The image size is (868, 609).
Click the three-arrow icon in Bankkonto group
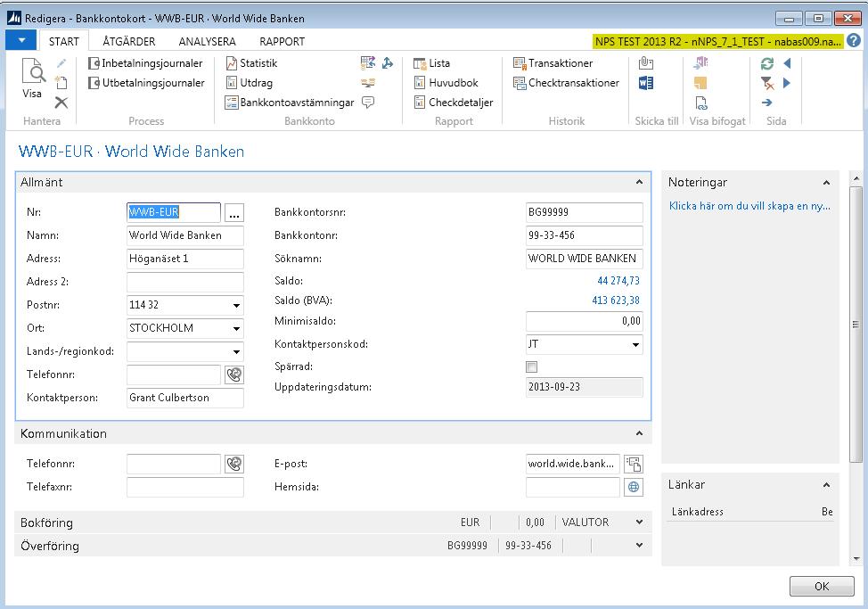(388, 63)
